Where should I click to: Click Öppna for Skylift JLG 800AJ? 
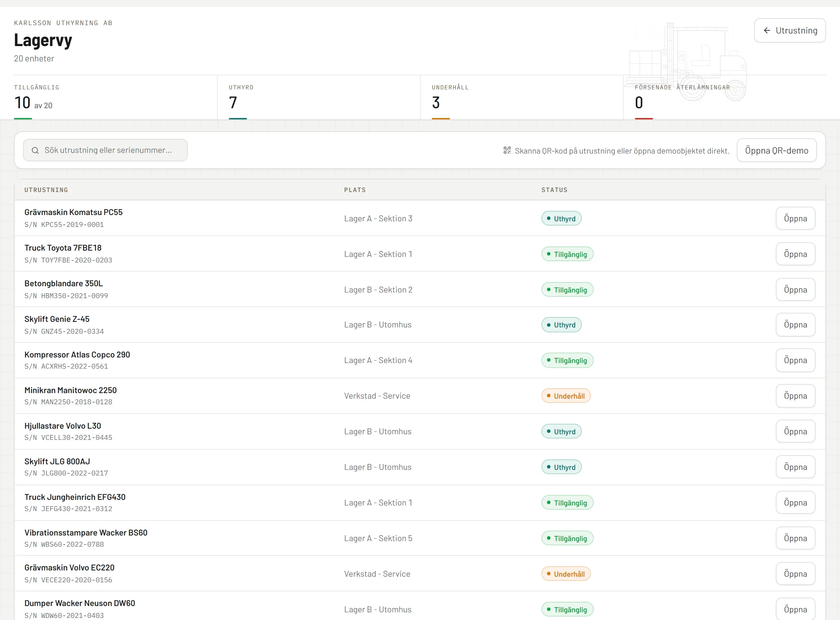795,467
